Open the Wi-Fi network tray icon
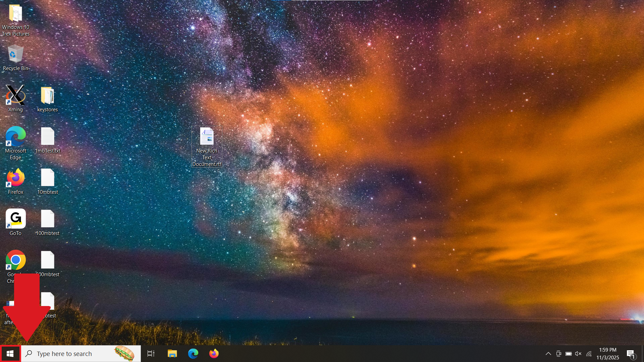This screenshot has width=644, height=362. [x=589, y=354]
